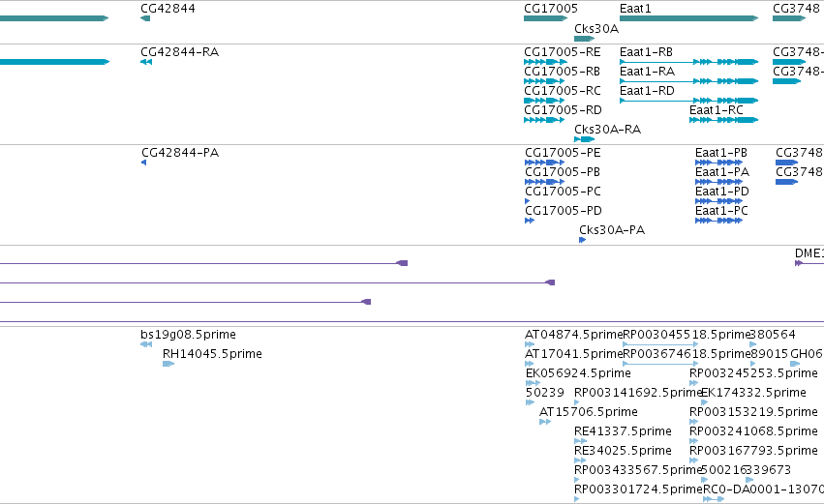Image resolution: width=824 pixels, height=504 pixels.
Task: Select EST RE41337.5prime
Action: pyautogui.click(x=623, y=431)
